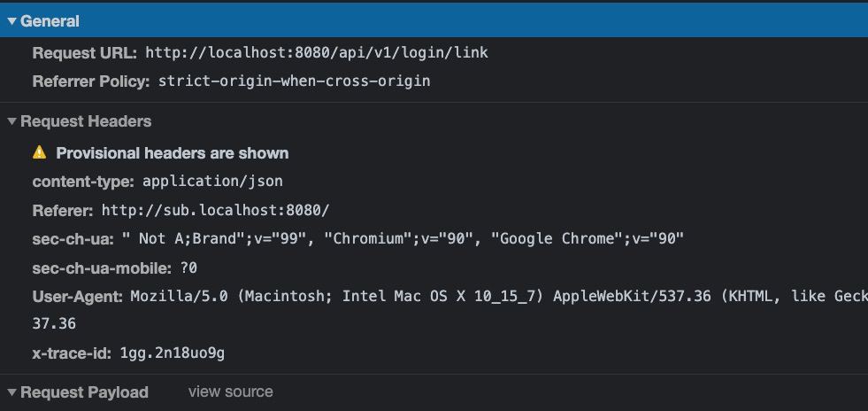Click the sec-ch-ua-mobile "?0" value
868x411 pixels.
pos(188,268)
